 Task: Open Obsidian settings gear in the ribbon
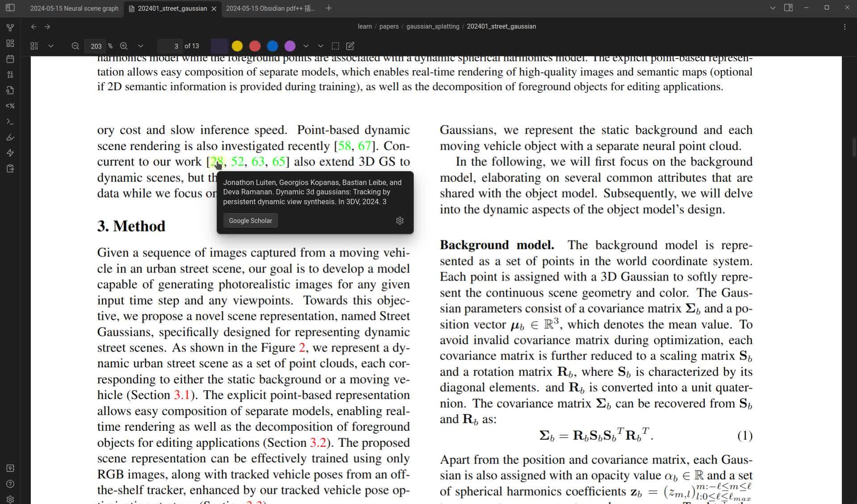click(10, 499)
